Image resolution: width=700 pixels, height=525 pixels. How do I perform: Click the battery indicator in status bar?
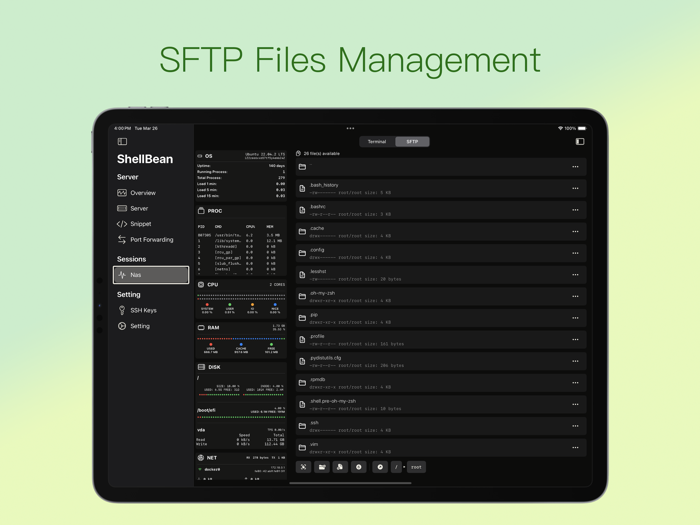pyautogui.click(x=582, y=128)
